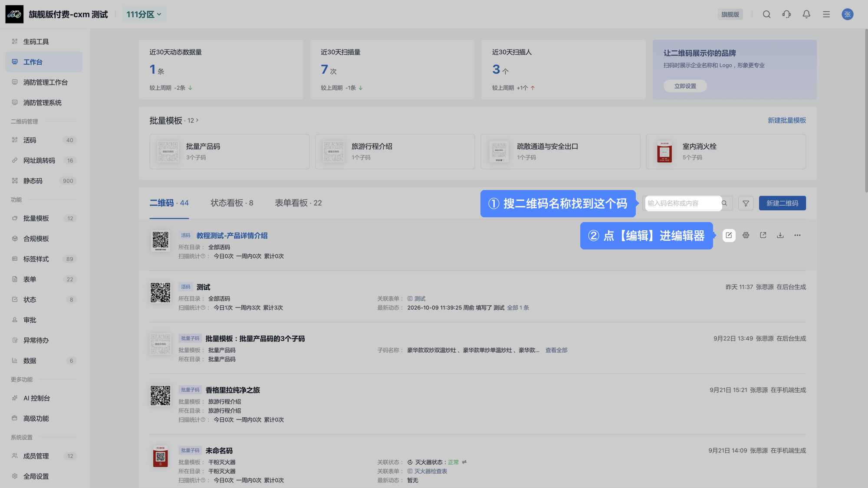Open the notifications bell
The height and width of the screenshot is (488, 868).
click(806, 14)
